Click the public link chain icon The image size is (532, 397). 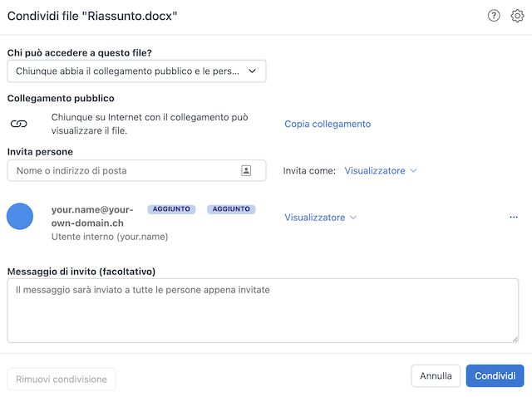tap(18, 124)
